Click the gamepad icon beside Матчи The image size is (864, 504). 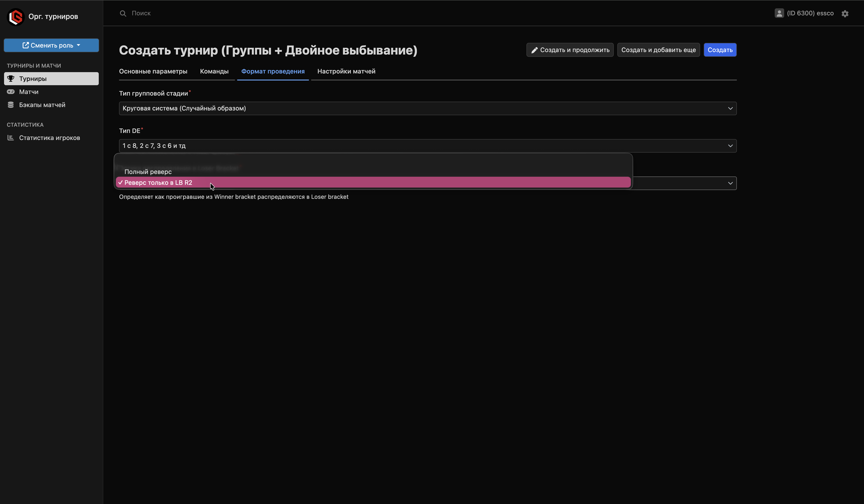[11, 92]
